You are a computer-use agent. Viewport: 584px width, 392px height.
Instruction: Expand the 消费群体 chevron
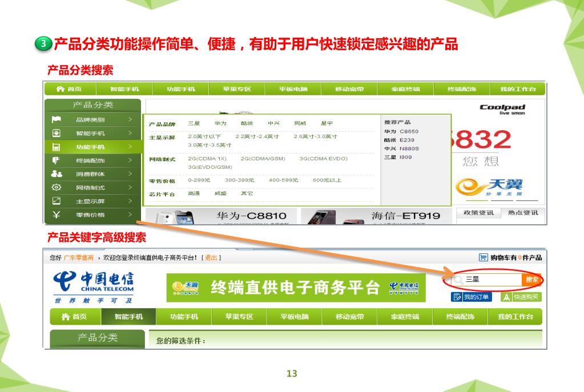tap(130, 174)
